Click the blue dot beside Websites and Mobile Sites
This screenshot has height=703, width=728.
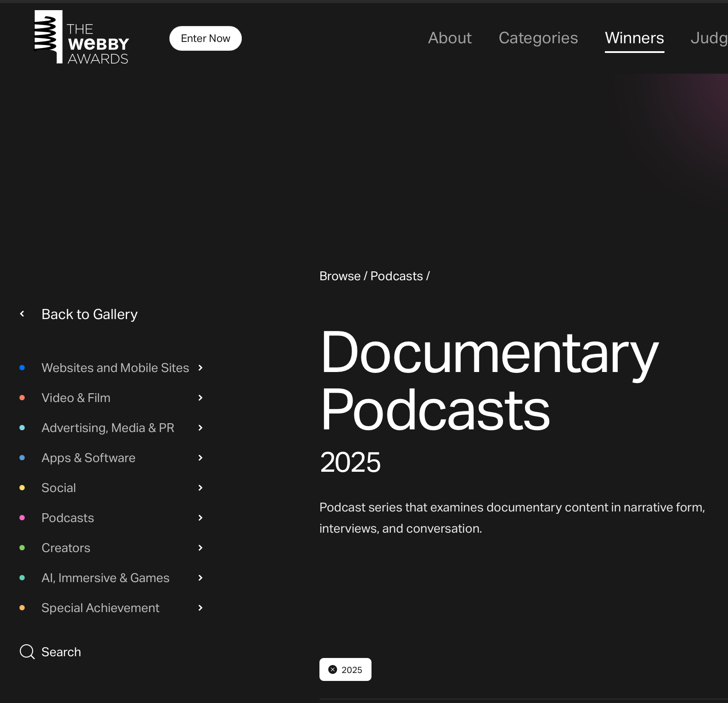click(22, 368)
